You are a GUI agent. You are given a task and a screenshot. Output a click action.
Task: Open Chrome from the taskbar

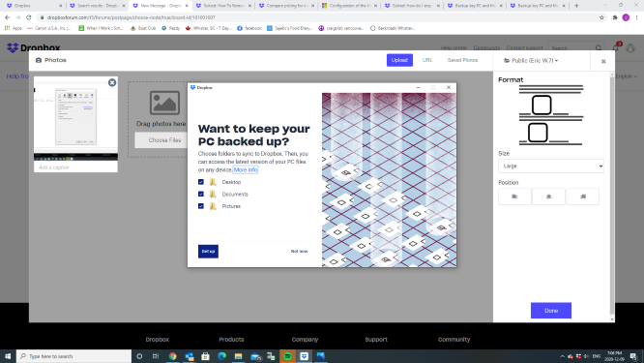(172, 356)
